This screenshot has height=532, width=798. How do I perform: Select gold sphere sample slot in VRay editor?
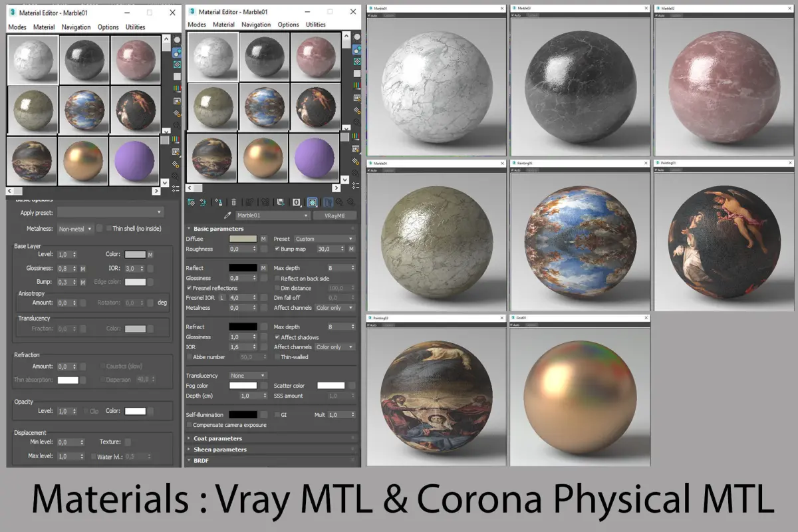pyautogui.click(x=265, y=160)
